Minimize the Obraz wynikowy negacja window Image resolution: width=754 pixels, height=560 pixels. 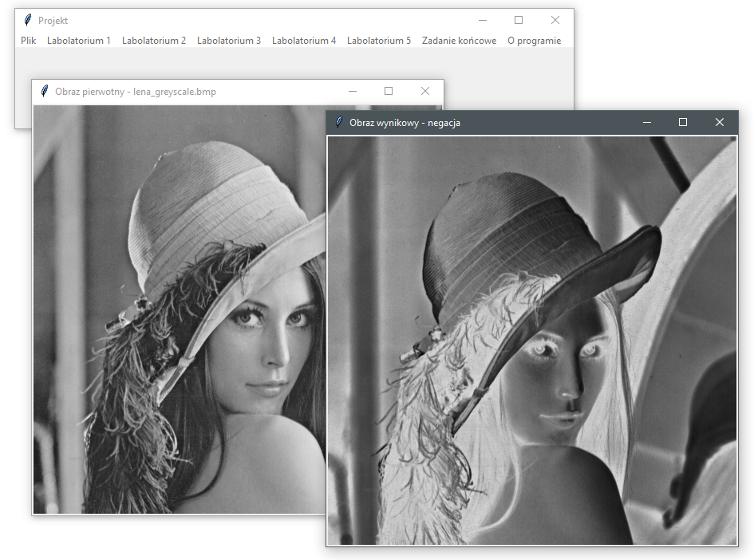click(x=647, y=122)
